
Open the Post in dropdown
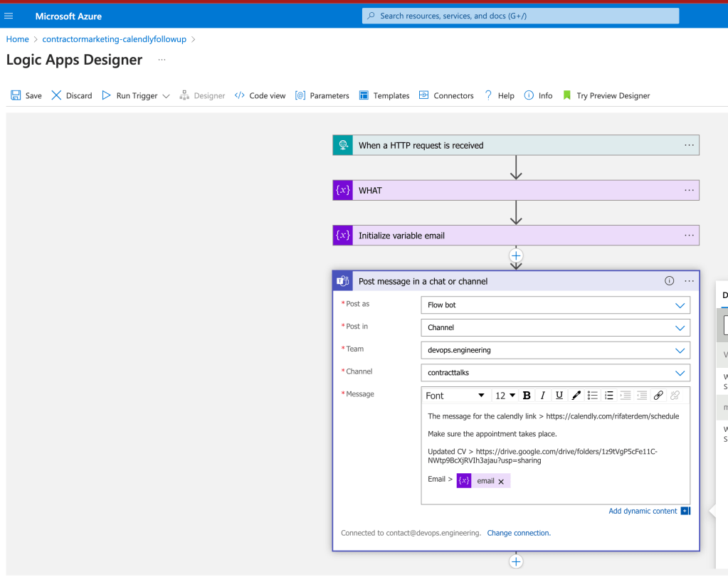pyautogui.click(x=555, y=327)
